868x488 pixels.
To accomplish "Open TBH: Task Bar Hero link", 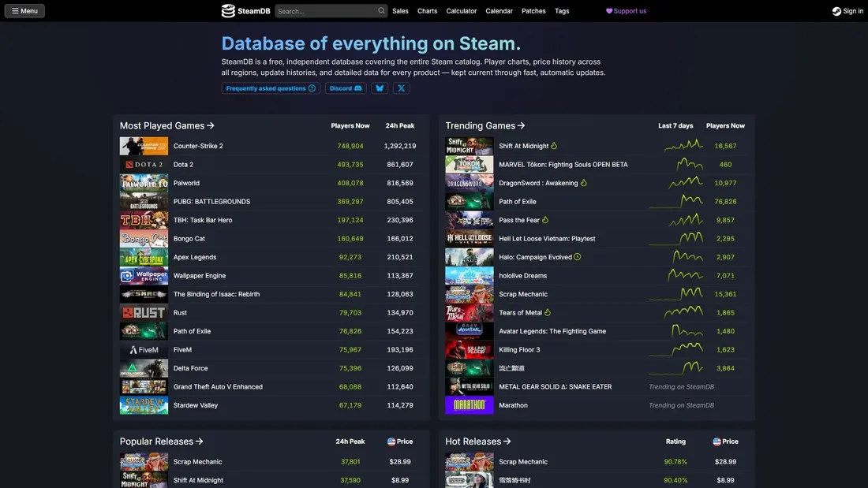I will tap(203, 220).
